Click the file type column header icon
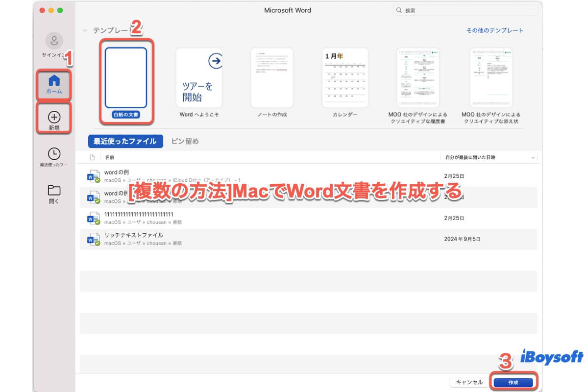The height and width of the screenshot is (392, 588). click(x=92, y=157)
